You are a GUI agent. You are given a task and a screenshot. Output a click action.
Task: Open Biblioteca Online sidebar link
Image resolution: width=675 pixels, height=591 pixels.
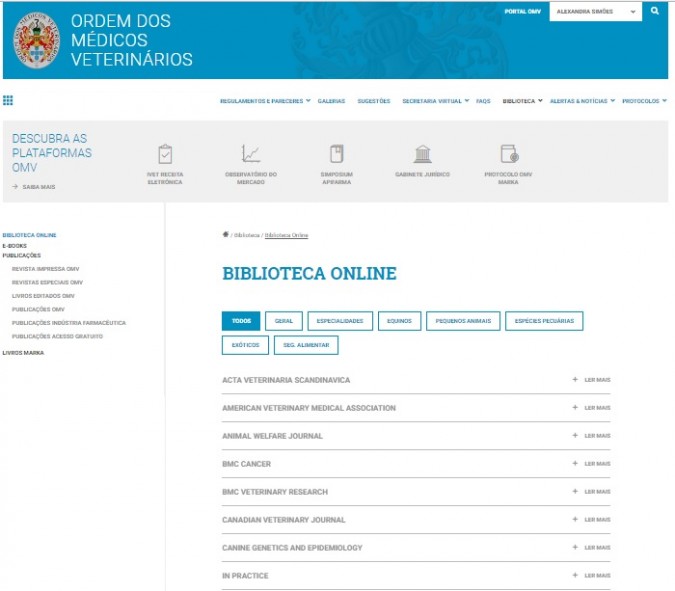pos(29,235)
